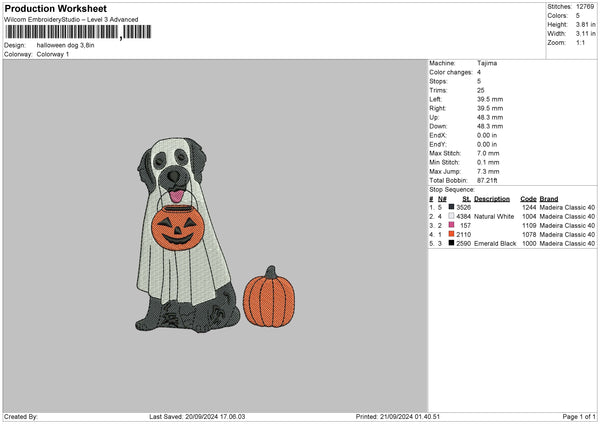Click the ghost dog embroidery design preview

187,234
